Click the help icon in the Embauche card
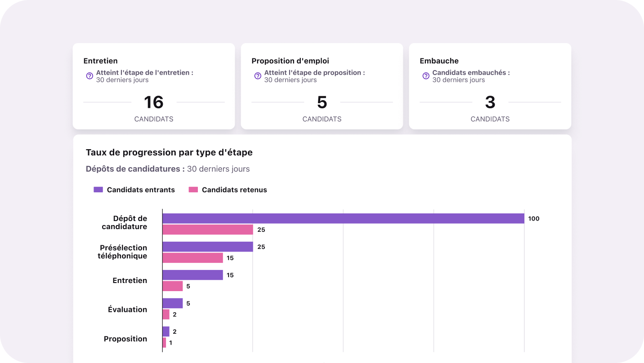Image resolution: width=644 pixels, height=363 pixels. coord(426,76)
